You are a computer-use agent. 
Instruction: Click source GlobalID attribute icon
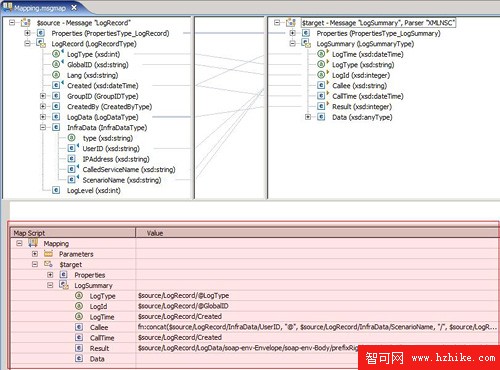tap(56, 64)
